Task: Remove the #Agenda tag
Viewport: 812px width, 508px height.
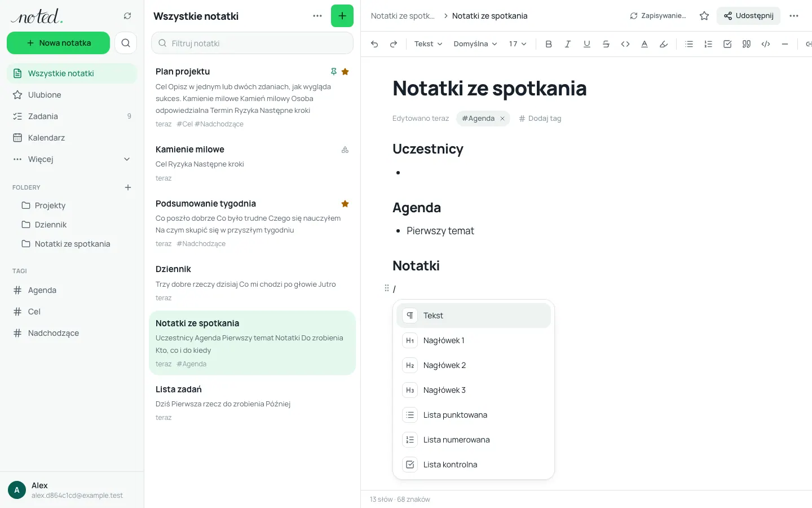Action: coord(502,119)
